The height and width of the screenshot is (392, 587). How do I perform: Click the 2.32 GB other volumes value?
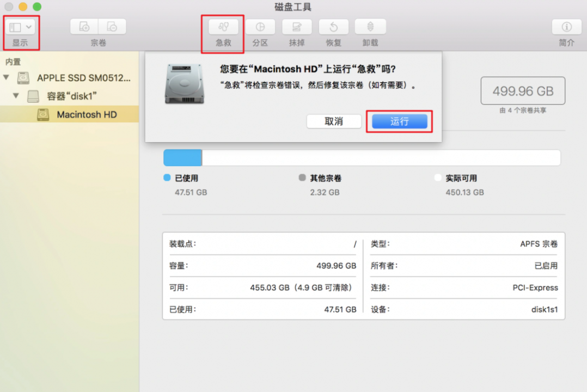(x=325, y=192)
